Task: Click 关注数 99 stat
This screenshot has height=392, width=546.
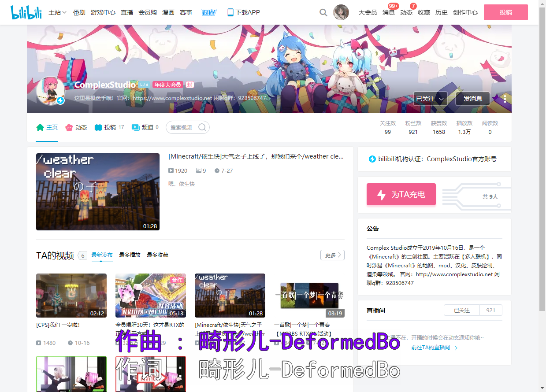Action: pyautogui.click(x=388, y=127)
